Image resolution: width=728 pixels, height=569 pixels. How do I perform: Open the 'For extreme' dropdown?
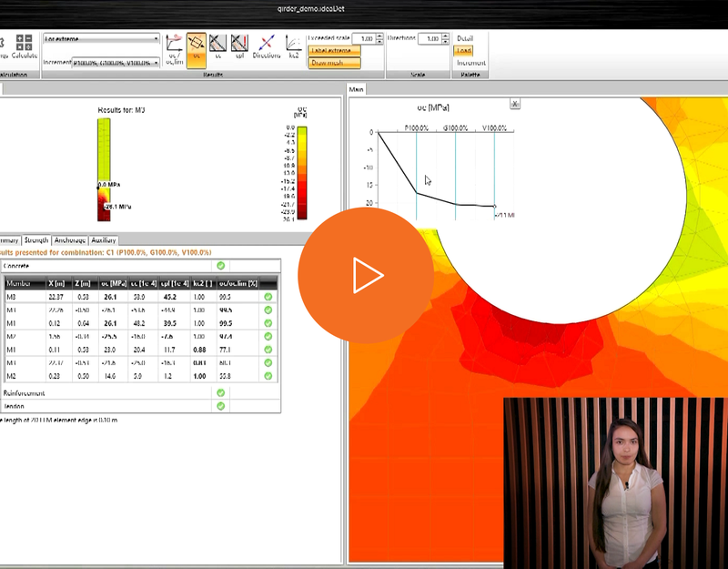[x=102, y=39]
